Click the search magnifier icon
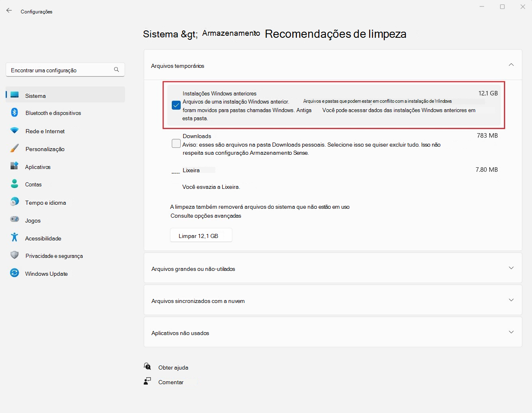532x413 pixels. point(117,70)
